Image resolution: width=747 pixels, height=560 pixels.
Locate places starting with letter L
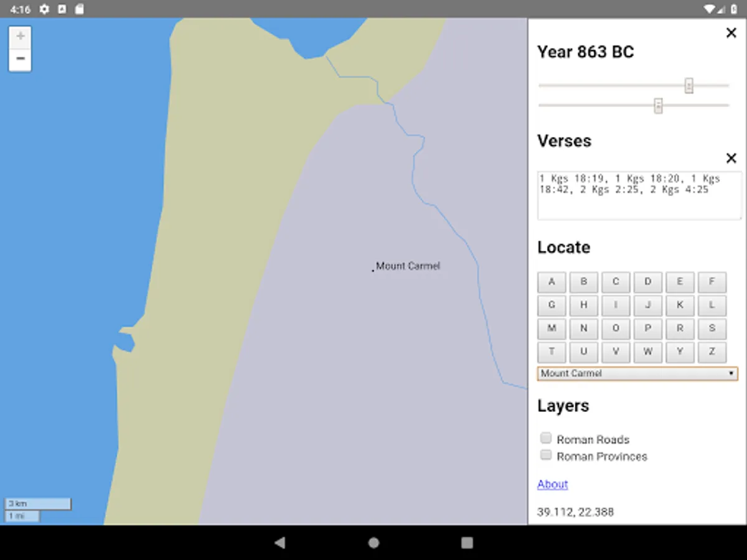tap(712, 306)
